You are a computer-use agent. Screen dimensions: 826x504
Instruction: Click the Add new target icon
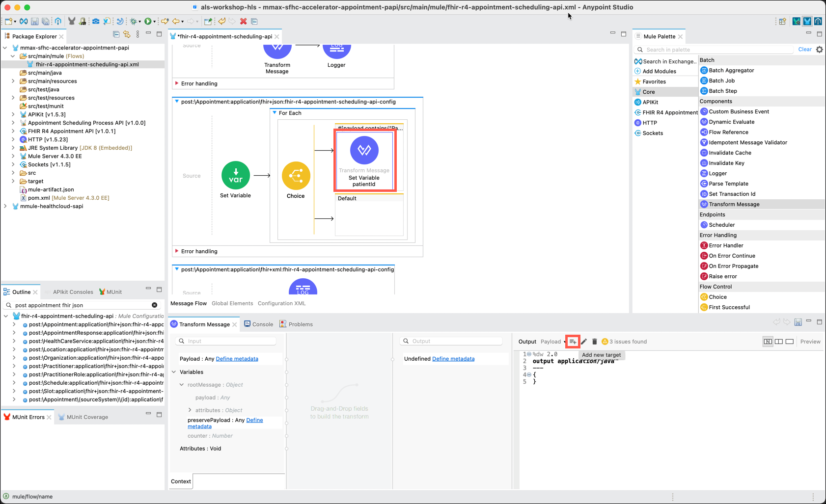point(573,342)
